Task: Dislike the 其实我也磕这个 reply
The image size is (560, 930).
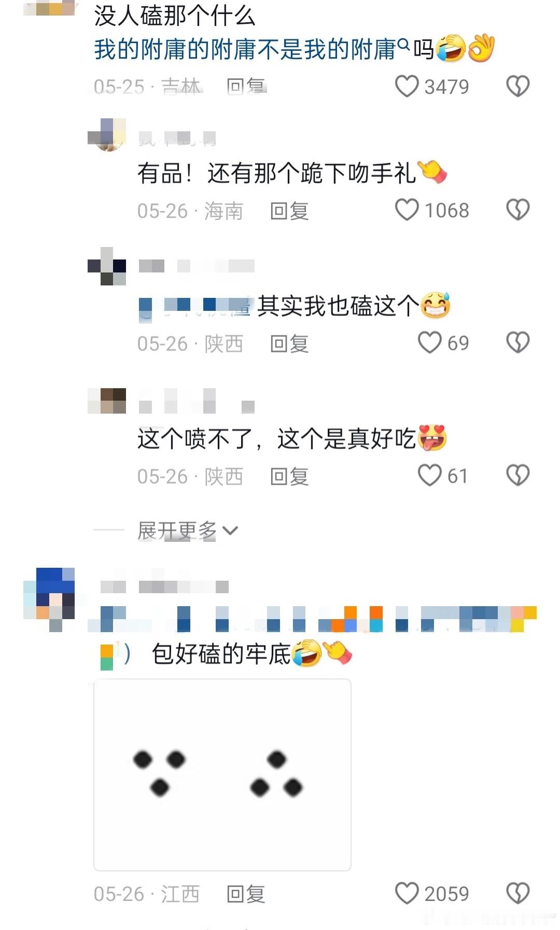Action: tap(517, 343)
